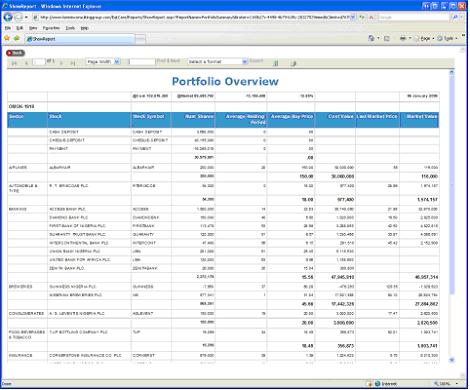Viewport: 470px width, 390px height.
Task: Click the Stop loading icon
Action: point(371,17)
